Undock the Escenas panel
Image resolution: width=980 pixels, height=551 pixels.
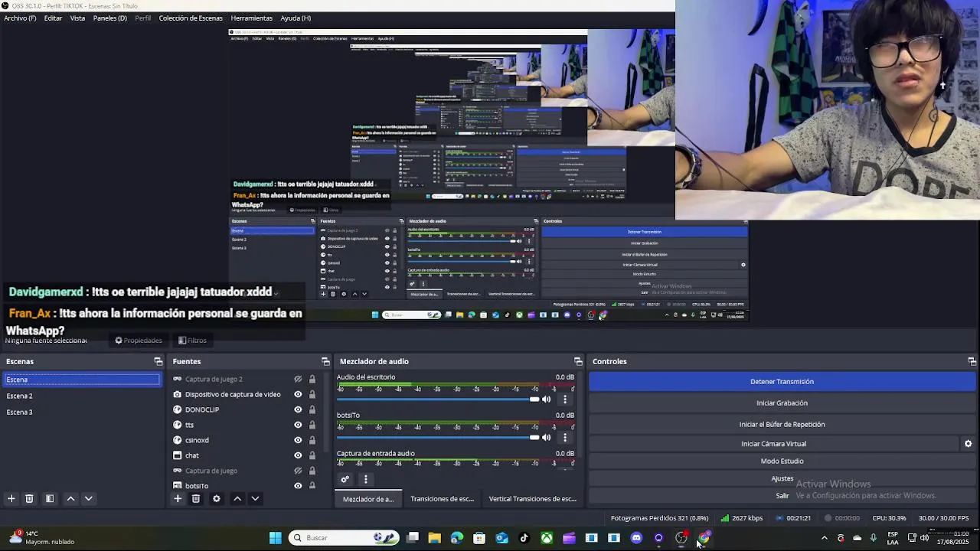(158, 361)
